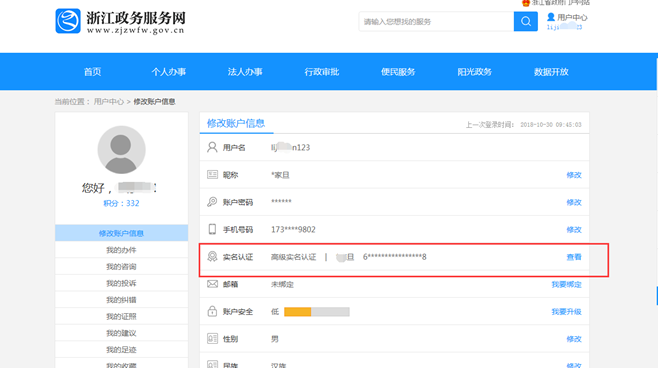Click the 用户中心 link at top right

point(572,18)
